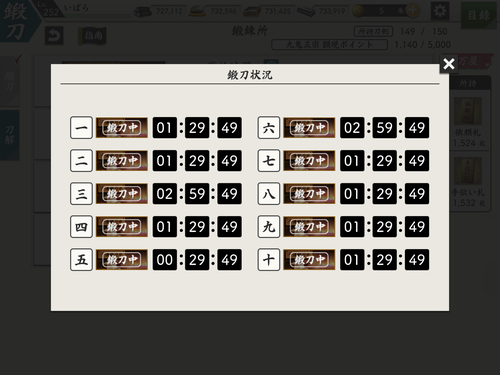500x375 pixels.
Task: Click the 鍛刀中 label in slot 一
Action: 122,128
